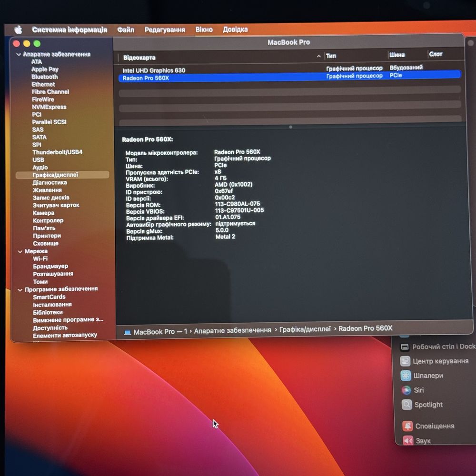Screen dimensions: 476x476
Task: Open the Системна інформація app menu
Action: [x=69, y=30]
